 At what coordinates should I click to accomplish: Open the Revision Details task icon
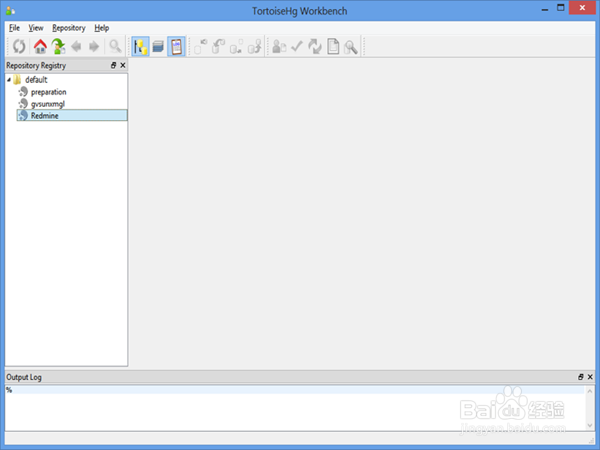coord(279,47)
